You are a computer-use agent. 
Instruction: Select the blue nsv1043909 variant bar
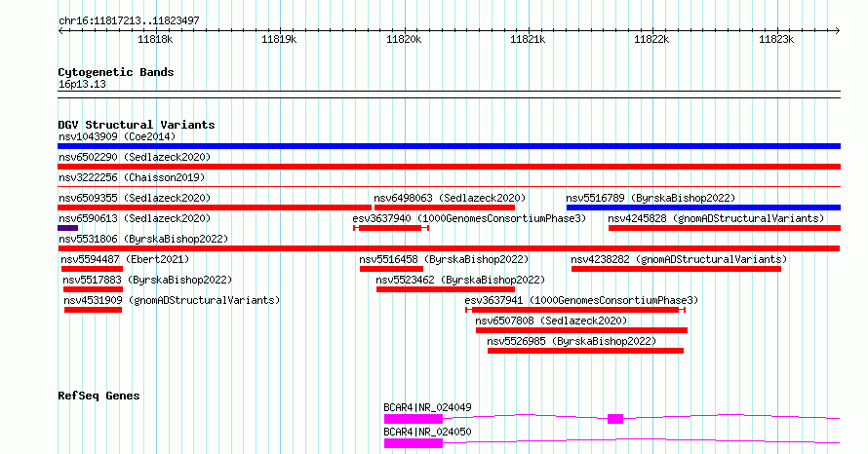coord(449,146)
